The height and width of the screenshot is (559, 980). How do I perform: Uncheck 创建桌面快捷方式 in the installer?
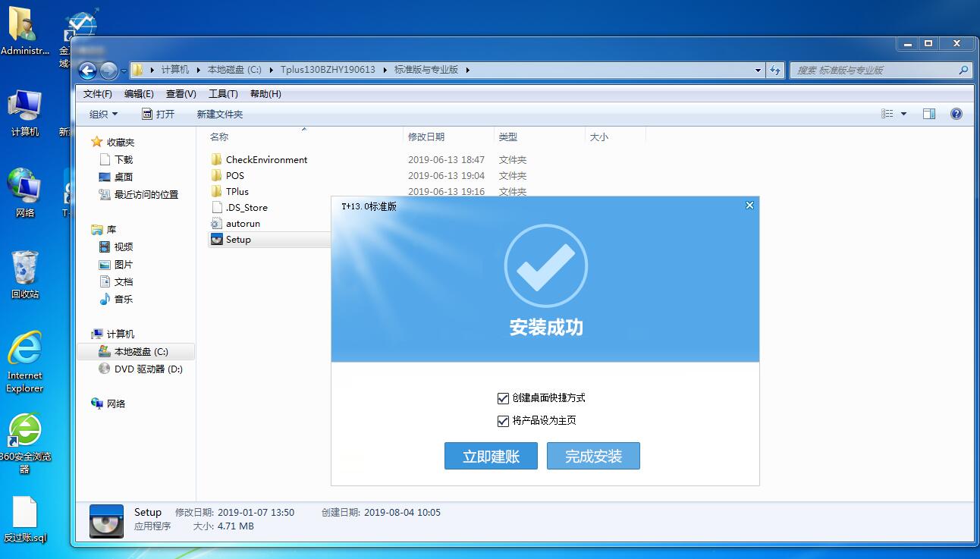[503, 397]
